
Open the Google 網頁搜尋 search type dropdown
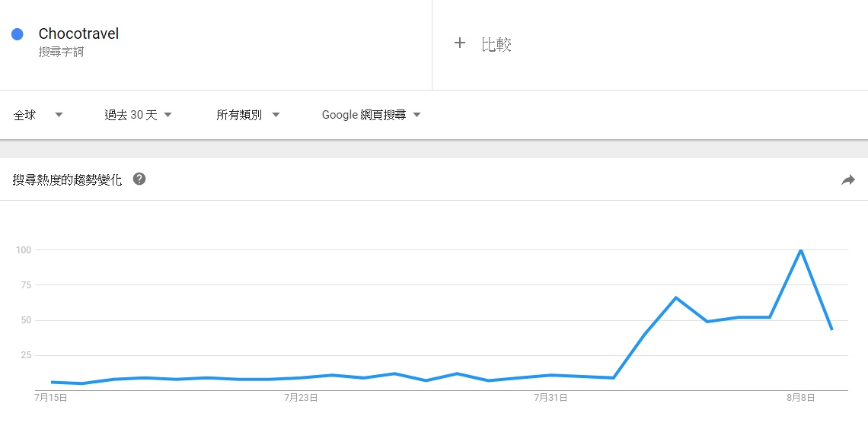point(371,115)
